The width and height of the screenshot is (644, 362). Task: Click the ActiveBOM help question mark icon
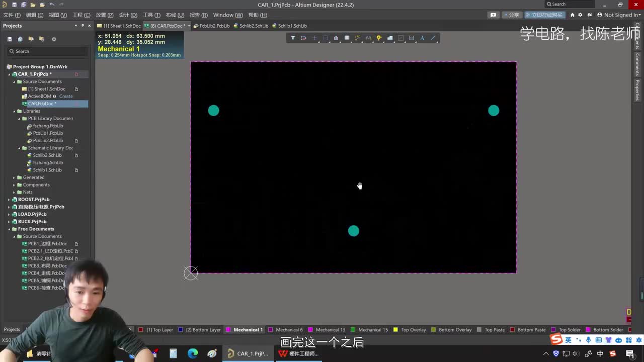tap(54, 96)
